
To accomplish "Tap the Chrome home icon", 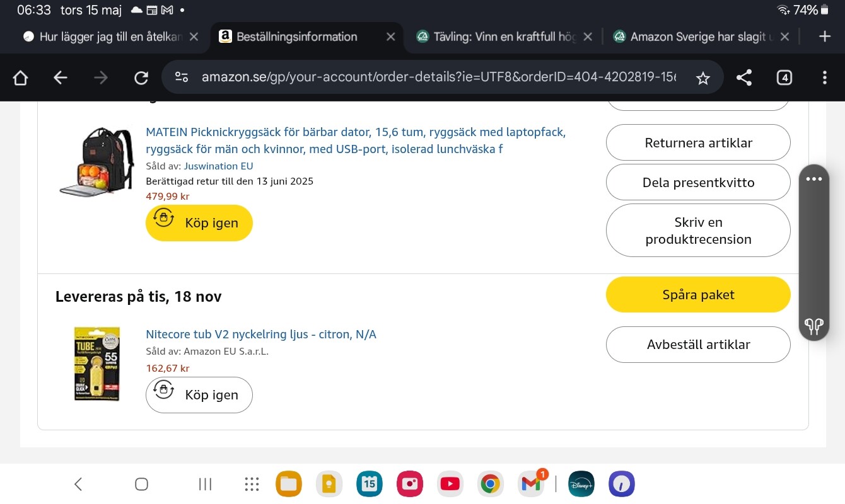I will pyautogui.click(x=20, y=78).
